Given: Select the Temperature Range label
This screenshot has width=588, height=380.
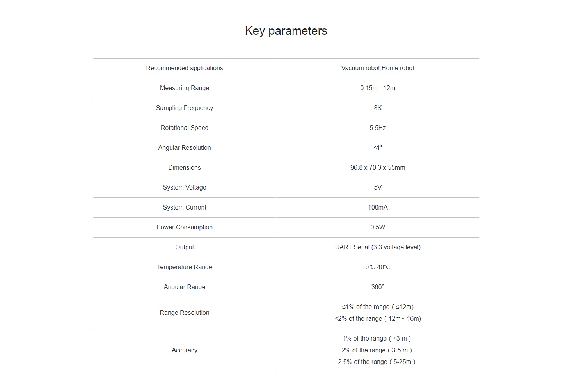Looking at the screenshot, I should [185, 267].
